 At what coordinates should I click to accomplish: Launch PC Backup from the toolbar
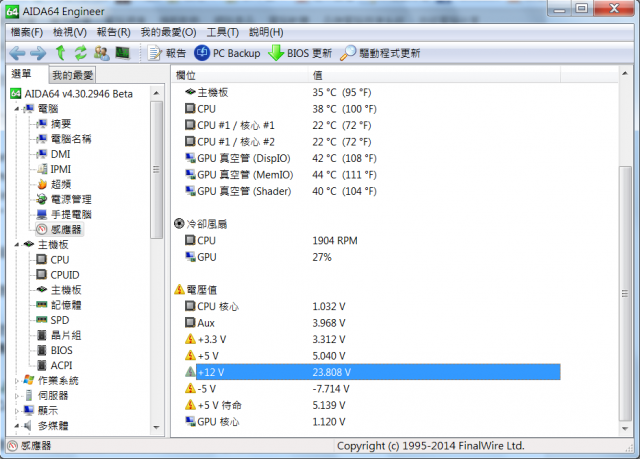227,53
